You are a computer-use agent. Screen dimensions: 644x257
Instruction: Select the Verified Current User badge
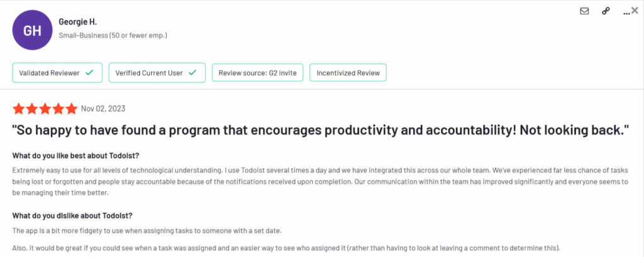[157, 73]
